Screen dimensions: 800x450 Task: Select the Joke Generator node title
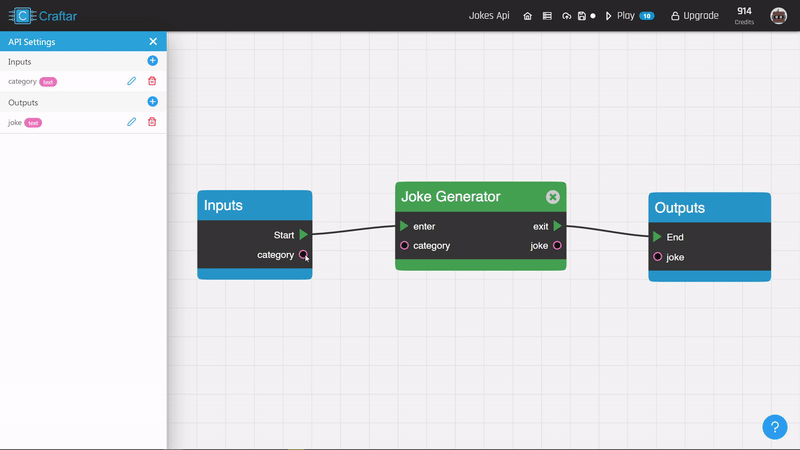pos(450,197)
